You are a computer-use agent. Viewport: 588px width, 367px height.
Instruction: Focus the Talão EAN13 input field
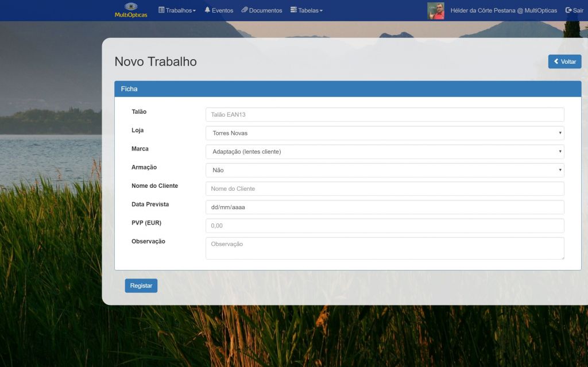385,114
